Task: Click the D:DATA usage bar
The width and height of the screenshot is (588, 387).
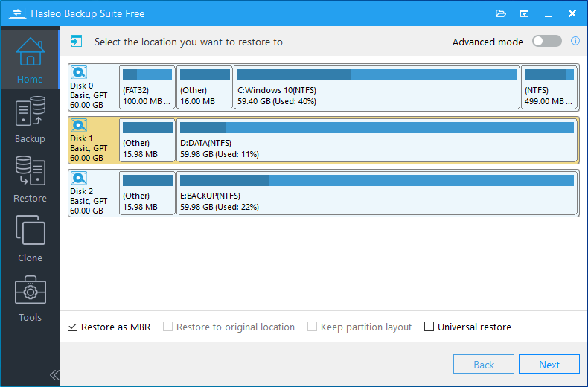Action: point(377,127)
